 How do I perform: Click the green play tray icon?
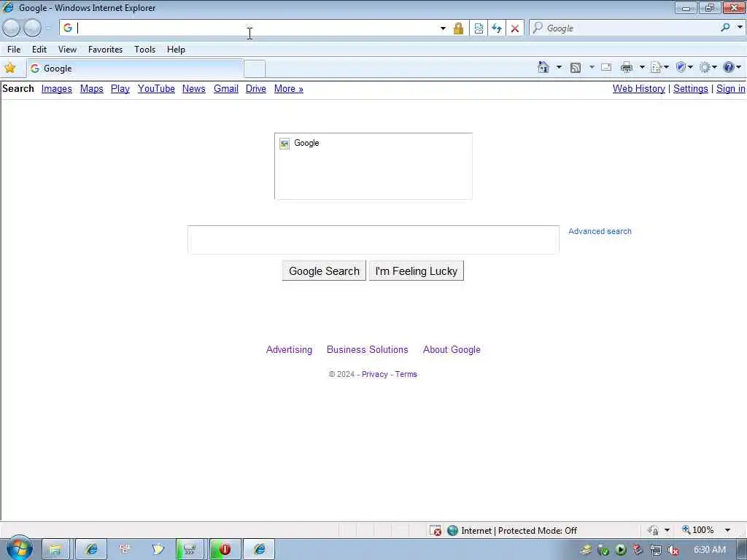[x=620, y=551]
